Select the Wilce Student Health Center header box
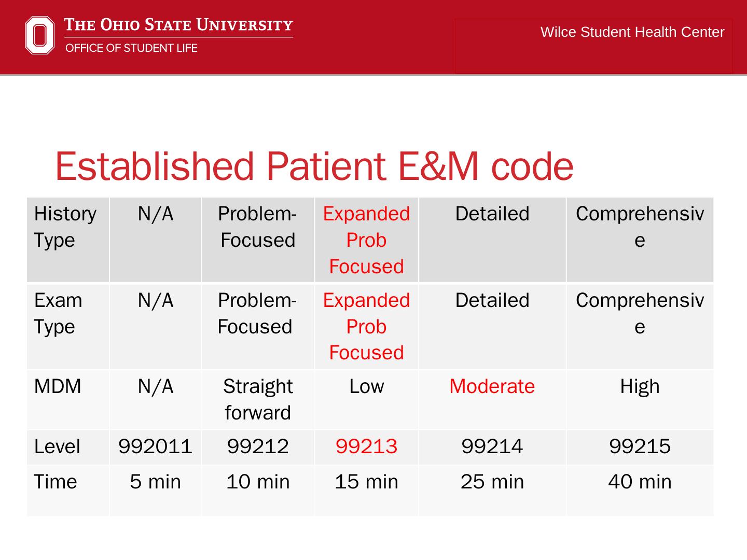This screenshot has width=747, height=560. pyautogui.click(x=593, y=46)
